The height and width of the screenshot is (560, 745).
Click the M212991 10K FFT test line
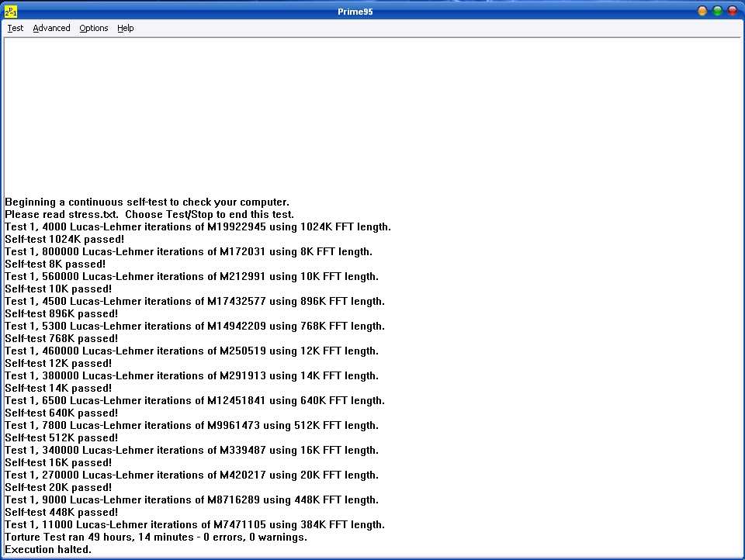coord(192,276)
